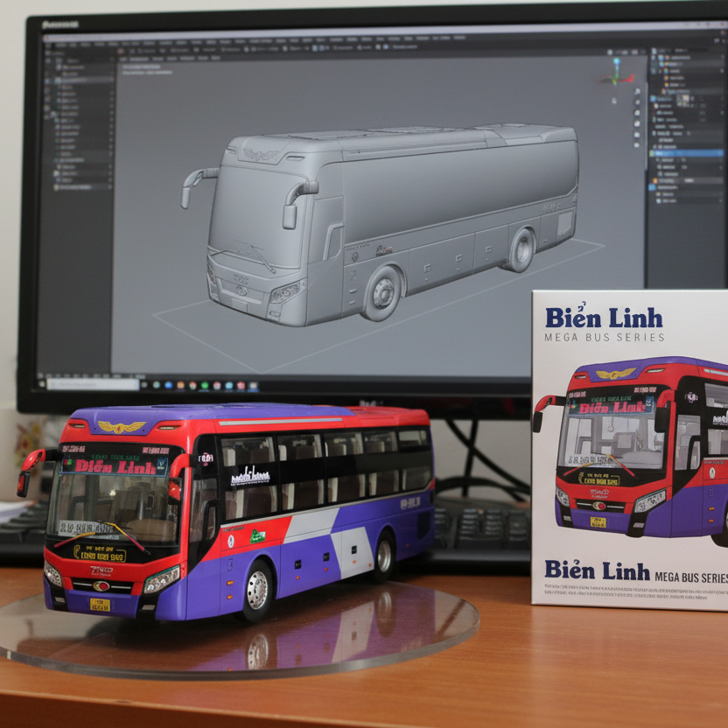
Task: Click the blue Z-axis ball on the viewport gizmo
Action: point(616,62)
